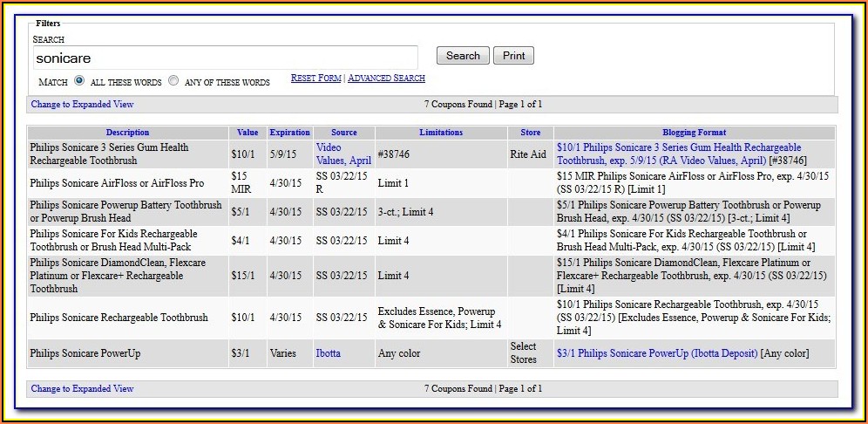Click top '7 Coupons Found | Page 1 of 1' text

[484, 104]
